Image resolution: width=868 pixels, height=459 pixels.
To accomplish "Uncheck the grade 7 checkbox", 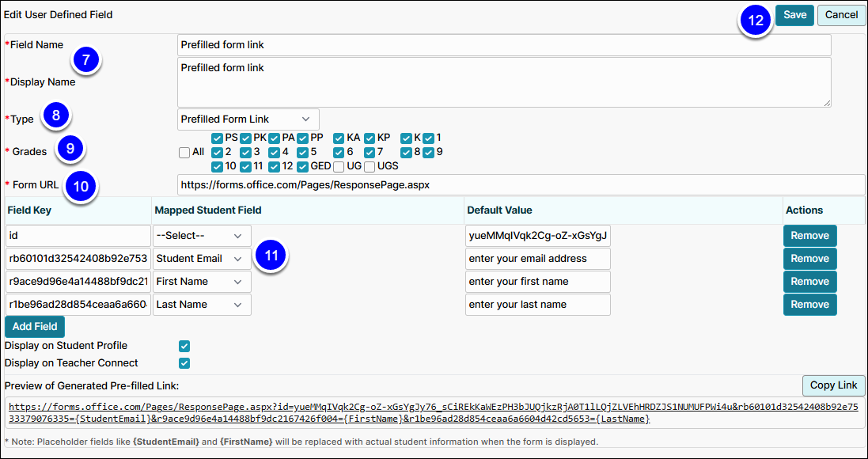I will pyautogui.click(x=370, y=152).
